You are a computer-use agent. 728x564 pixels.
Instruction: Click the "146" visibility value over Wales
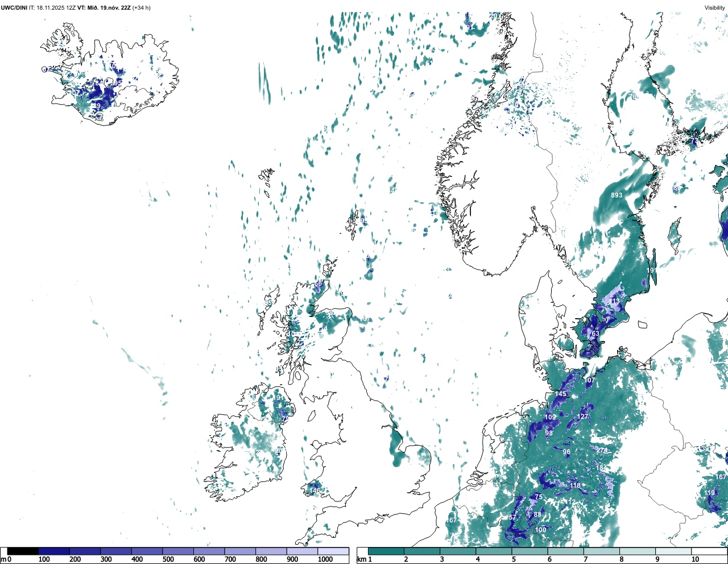coord(315,491)
